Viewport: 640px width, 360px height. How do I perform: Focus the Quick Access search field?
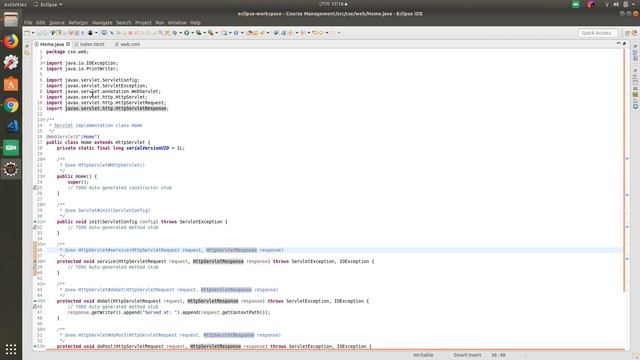coord(597,33)
